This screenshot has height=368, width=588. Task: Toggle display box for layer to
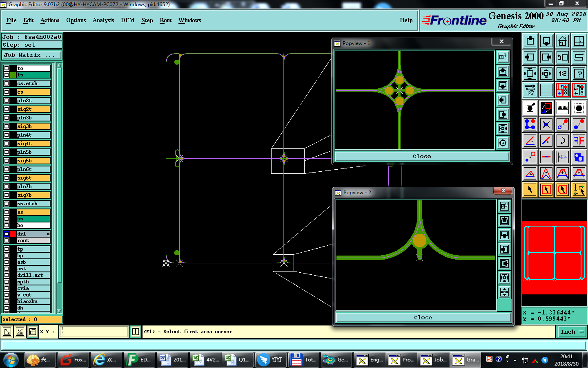[x=7, y=68]
